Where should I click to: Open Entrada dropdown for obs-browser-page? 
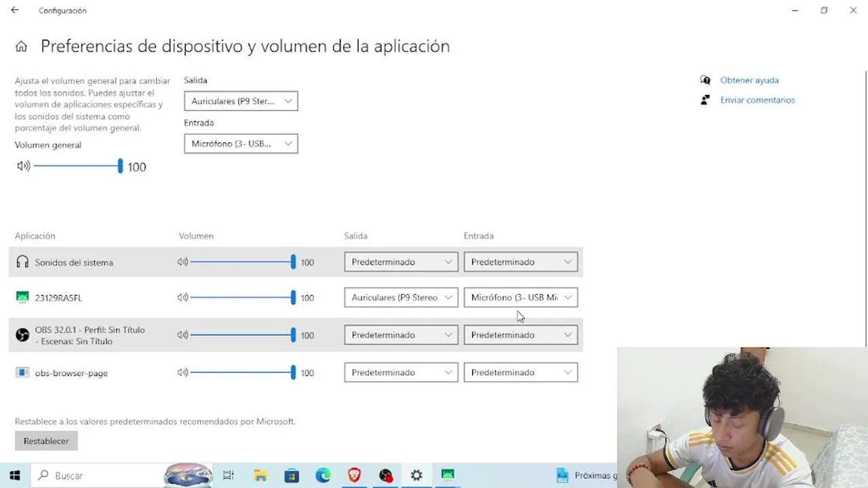tap(521, 372)
